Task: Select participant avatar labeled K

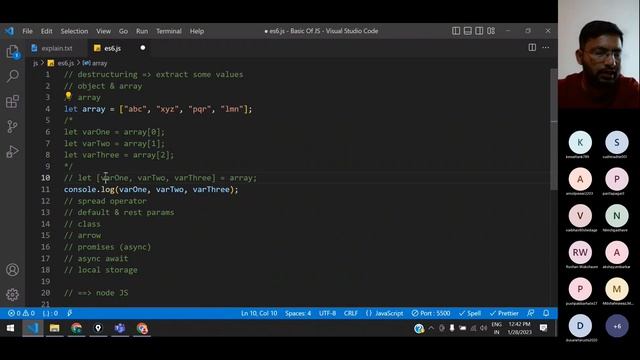Action: 580,142
